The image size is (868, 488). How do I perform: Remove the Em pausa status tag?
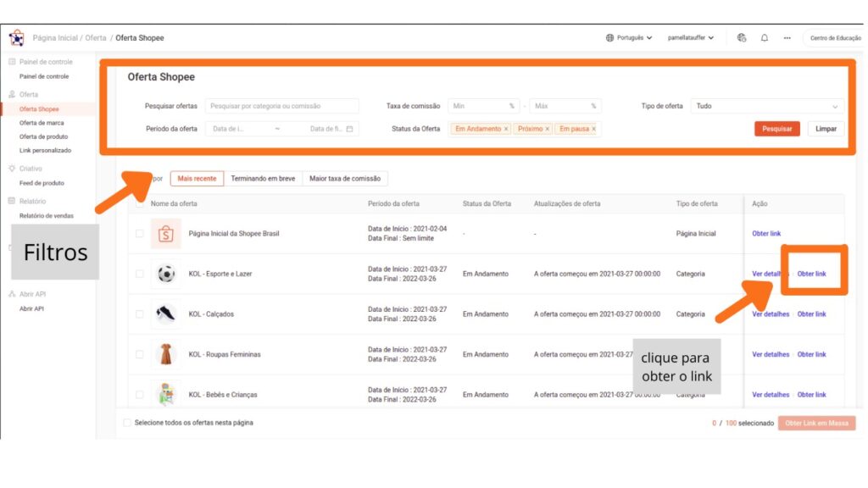(593, 129)
